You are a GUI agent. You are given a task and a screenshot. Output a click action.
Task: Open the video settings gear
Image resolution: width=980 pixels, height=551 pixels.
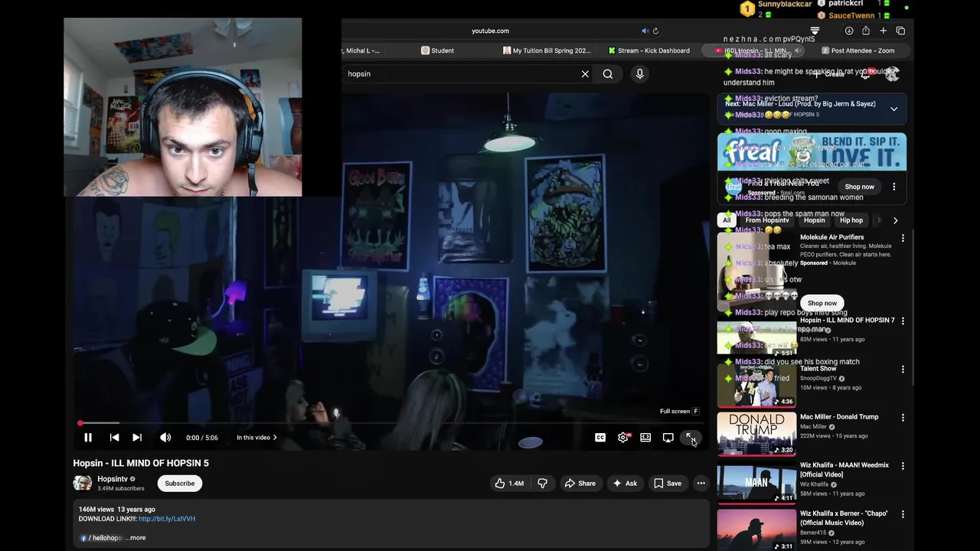[623, 438]
